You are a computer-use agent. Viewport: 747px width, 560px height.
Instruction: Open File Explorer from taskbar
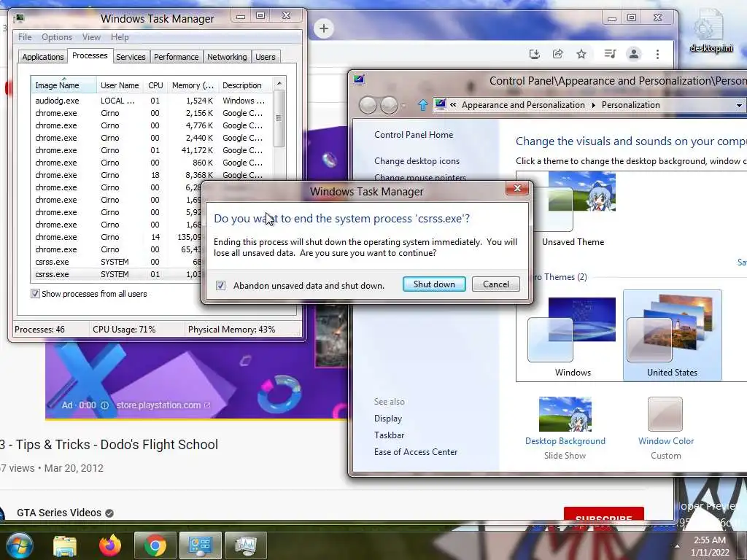(x=65, y=545)
